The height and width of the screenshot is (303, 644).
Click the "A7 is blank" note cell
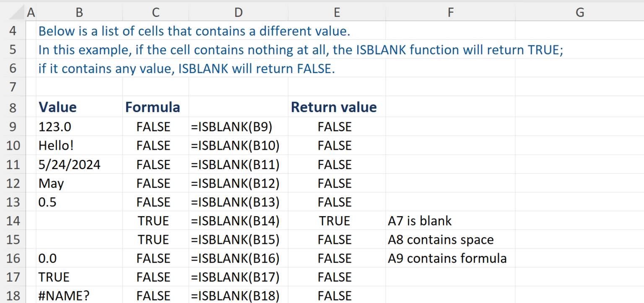pos(420,221)
